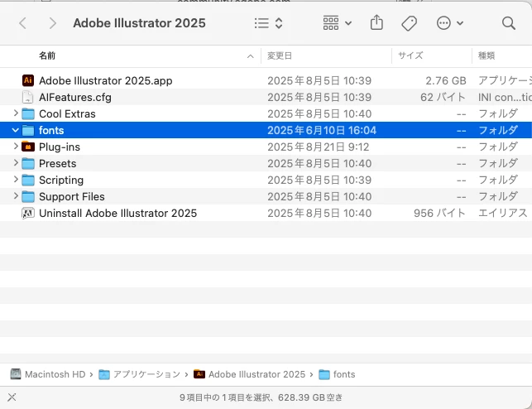
Task: Click the fonts folder icon in list
Action: click(28, 130)
